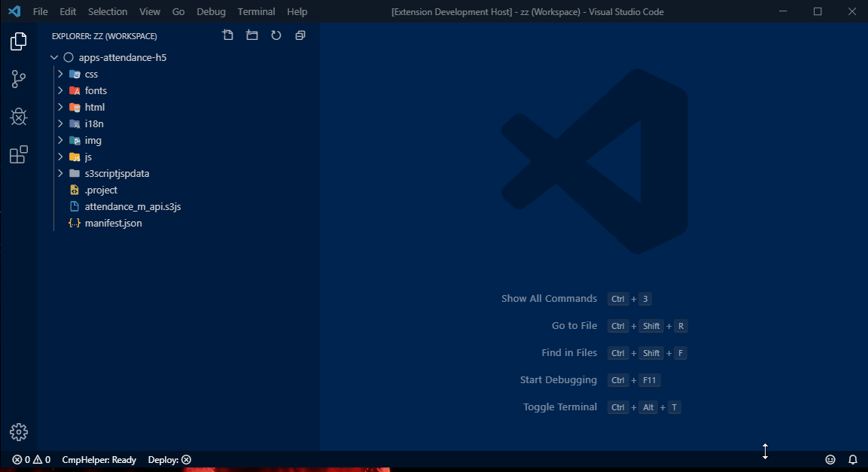Open the Debug menu
Image resolution: width=868 pixels, height=472 pixels.
point(211,11)
